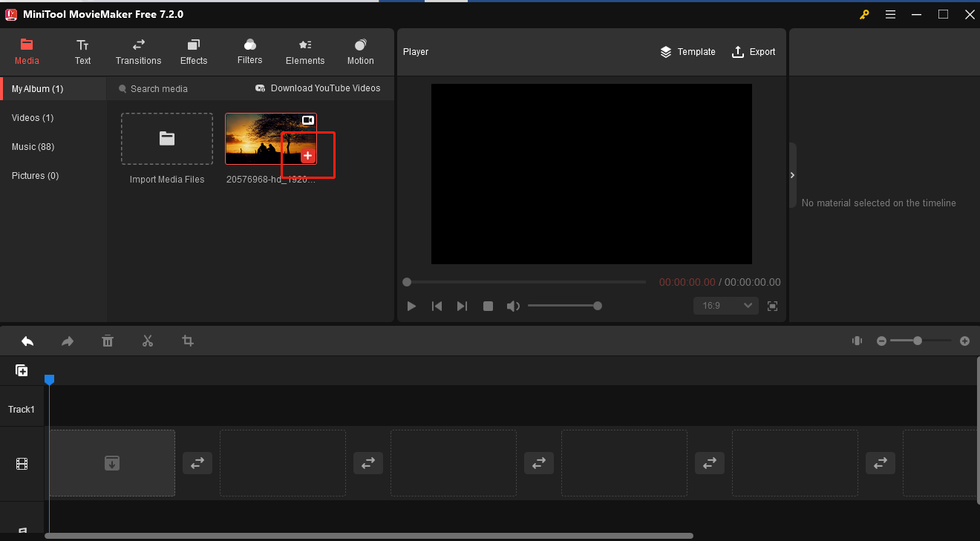The image size is (980, 541).
Task: Click the video track film icon
Action: coord(22,464)
